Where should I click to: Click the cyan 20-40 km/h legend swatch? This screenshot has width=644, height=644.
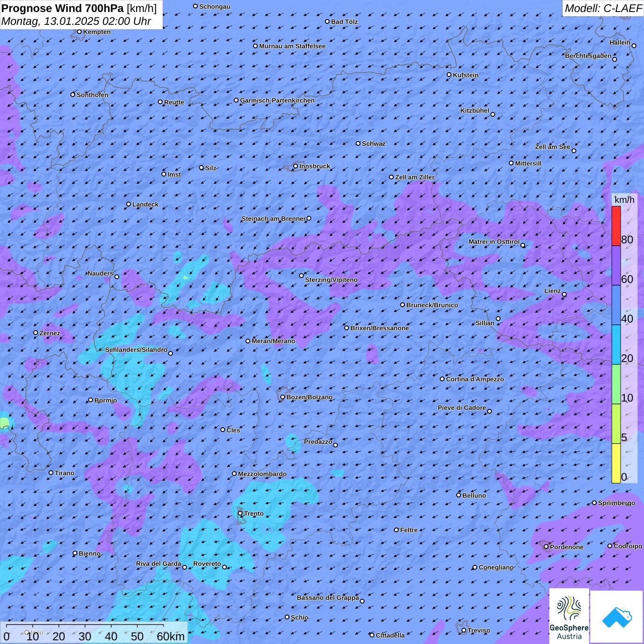(616, 345)
